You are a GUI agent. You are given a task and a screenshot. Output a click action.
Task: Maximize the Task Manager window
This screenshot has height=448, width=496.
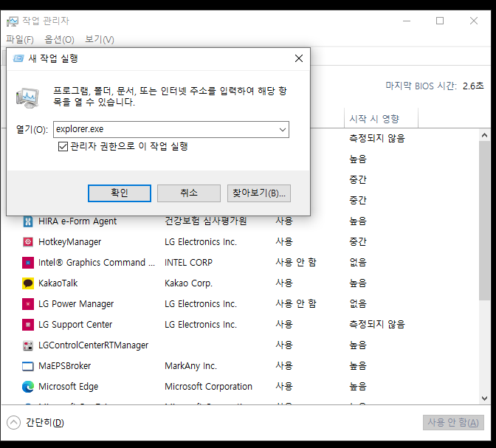(x=440, y=21)
